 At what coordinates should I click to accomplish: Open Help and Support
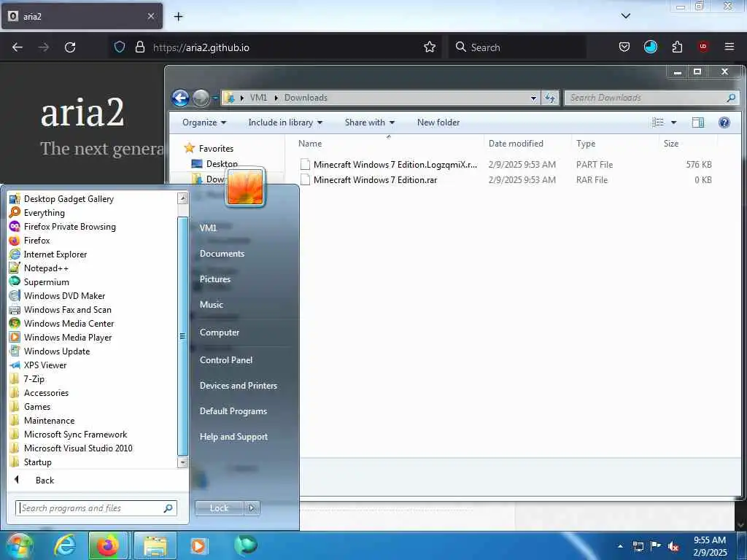(x=234, y=436)
